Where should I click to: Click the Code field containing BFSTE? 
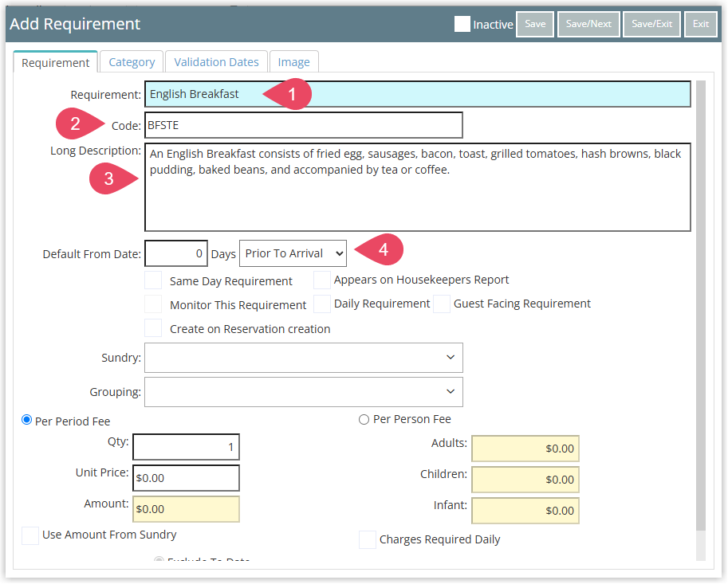coord(304,125)
